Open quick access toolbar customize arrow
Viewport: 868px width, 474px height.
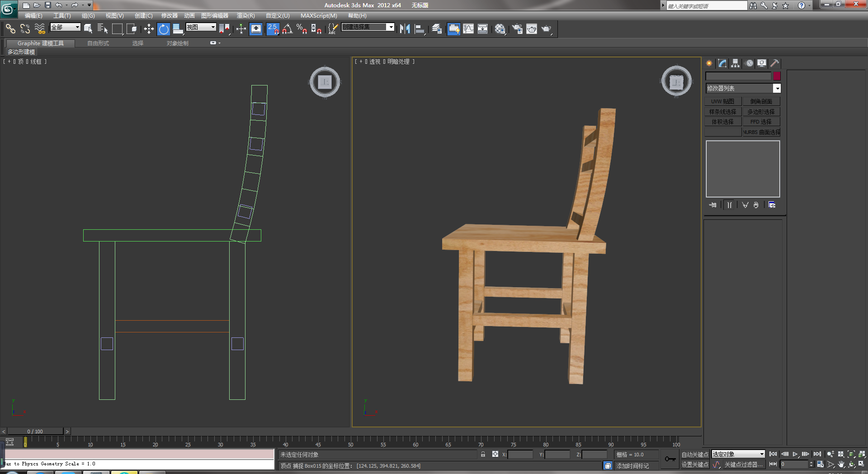click(89, 5)
